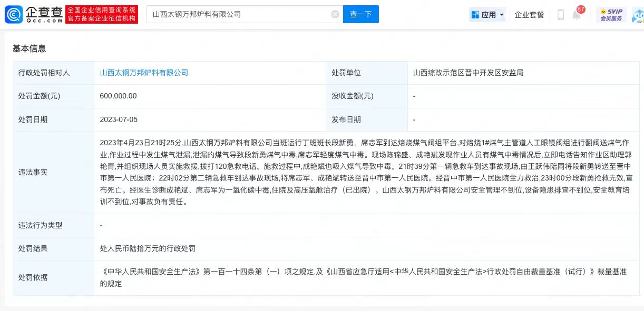Click the official record banner 官方备案企业征信机构

[102, 19]
